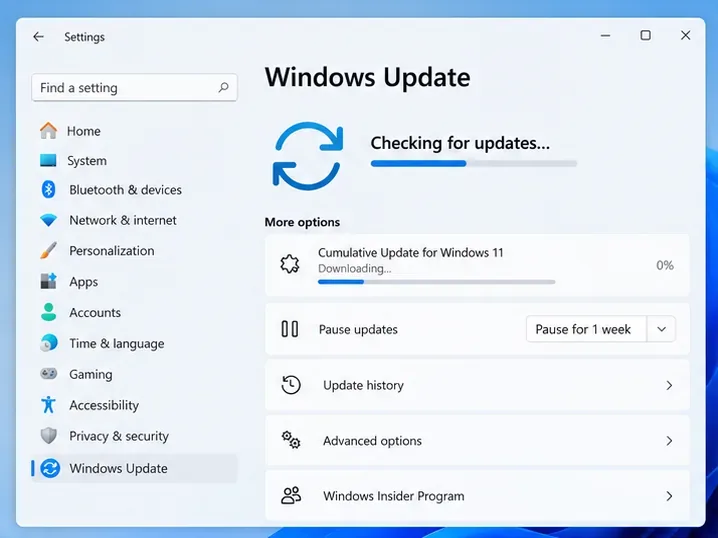
Task: Open Windows Insider Program label
Action: (394, 496)
